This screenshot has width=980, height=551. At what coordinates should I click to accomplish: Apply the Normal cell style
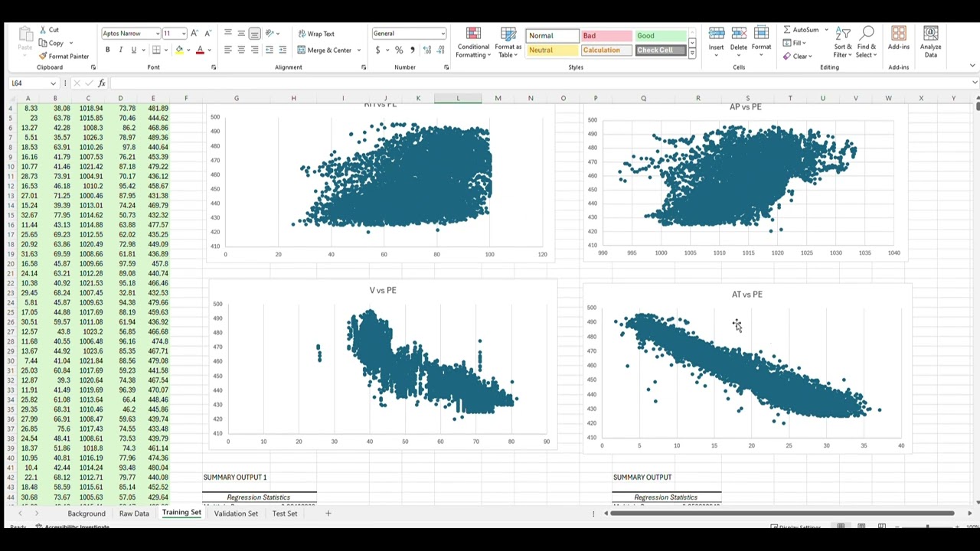(x=552, y=36)
